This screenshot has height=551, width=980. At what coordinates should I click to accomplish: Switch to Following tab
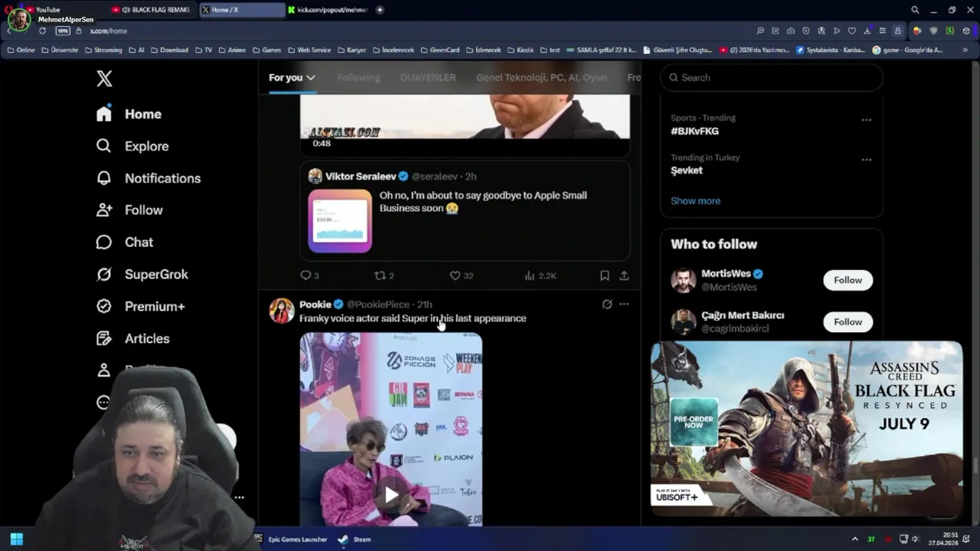(x=358, y=77)
